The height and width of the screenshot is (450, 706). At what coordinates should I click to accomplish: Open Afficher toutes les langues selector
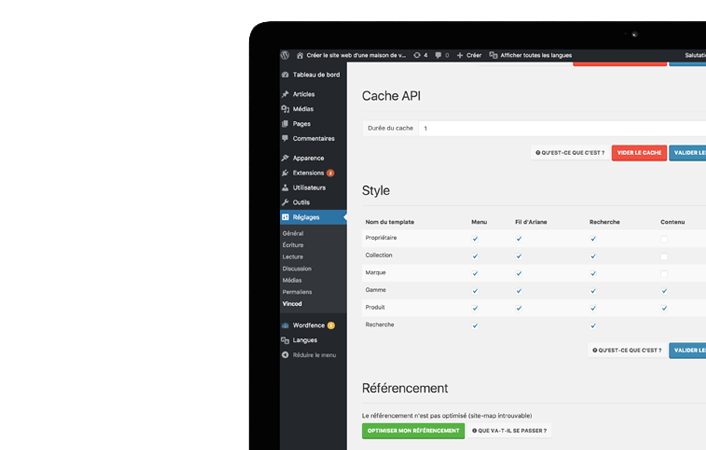pos(531,55)
